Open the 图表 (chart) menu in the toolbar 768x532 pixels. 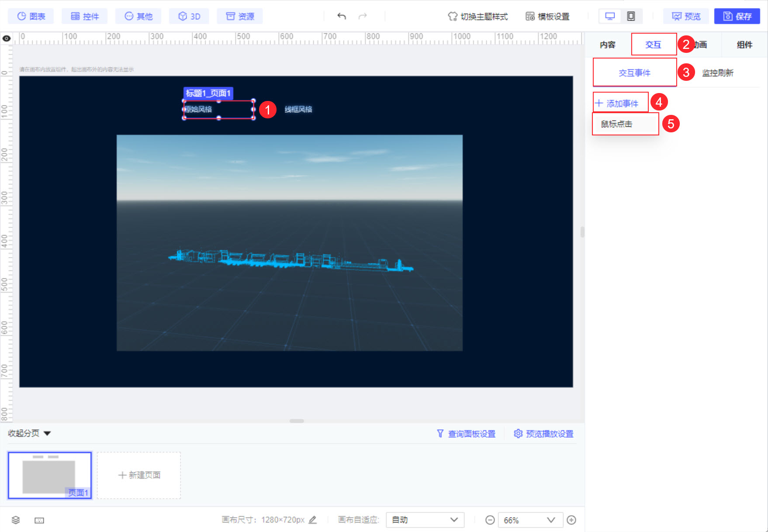click(31, 16)
